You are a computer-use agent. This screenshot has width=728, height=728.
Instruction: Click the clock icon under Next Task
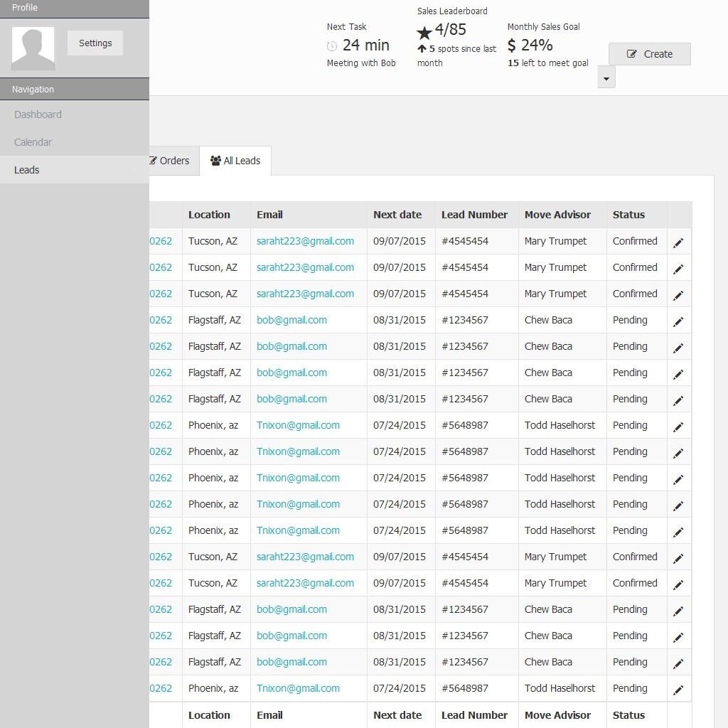tap(332, 46)
